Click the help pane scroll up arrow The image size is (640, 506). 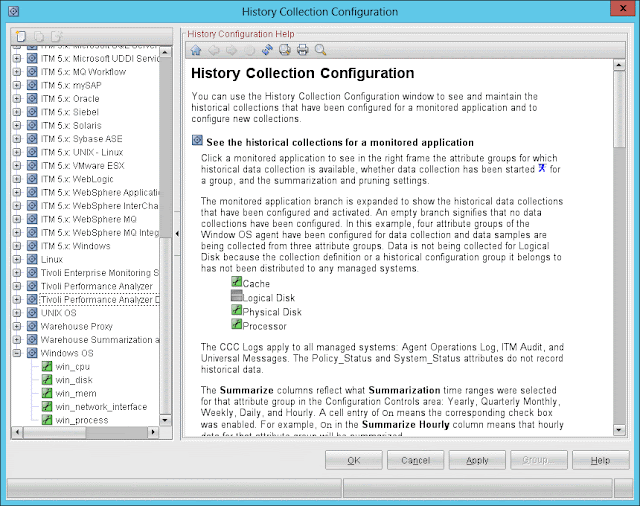coord(619,65)
